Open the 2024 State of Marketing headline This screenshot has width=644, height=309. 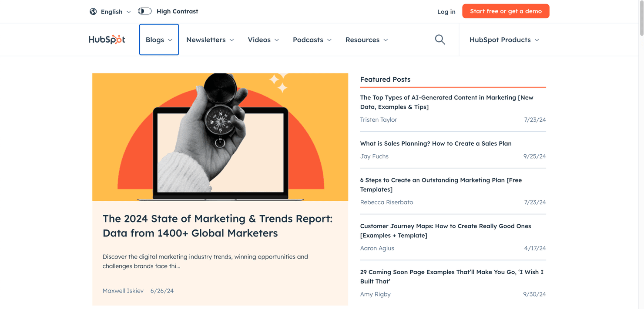click(218, 226)
